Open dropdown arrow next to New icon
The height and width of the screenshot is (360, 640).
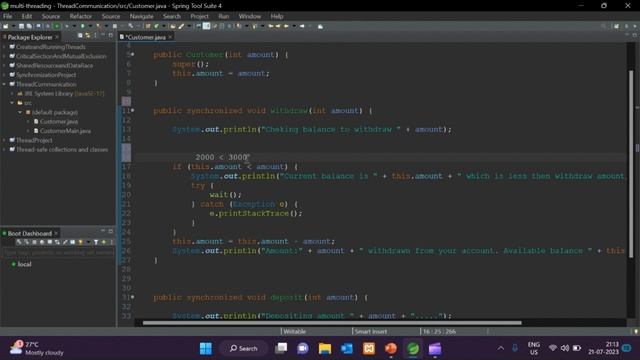pyautogui.click(x=13, y=26)
